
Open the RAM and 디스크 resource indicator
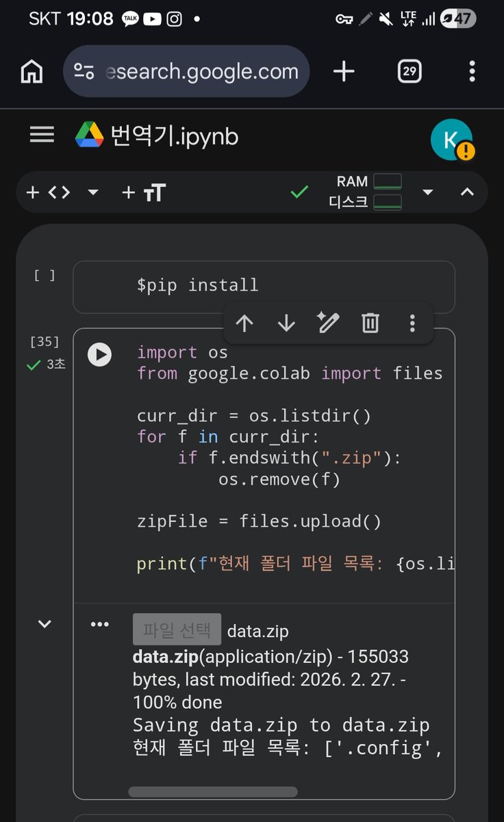[365, 192]
